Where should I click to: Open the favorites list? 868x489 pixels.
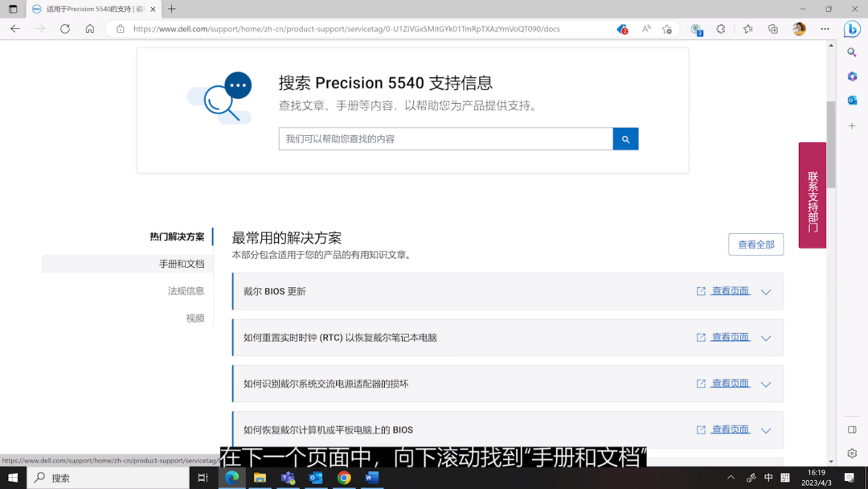(748, 29)
